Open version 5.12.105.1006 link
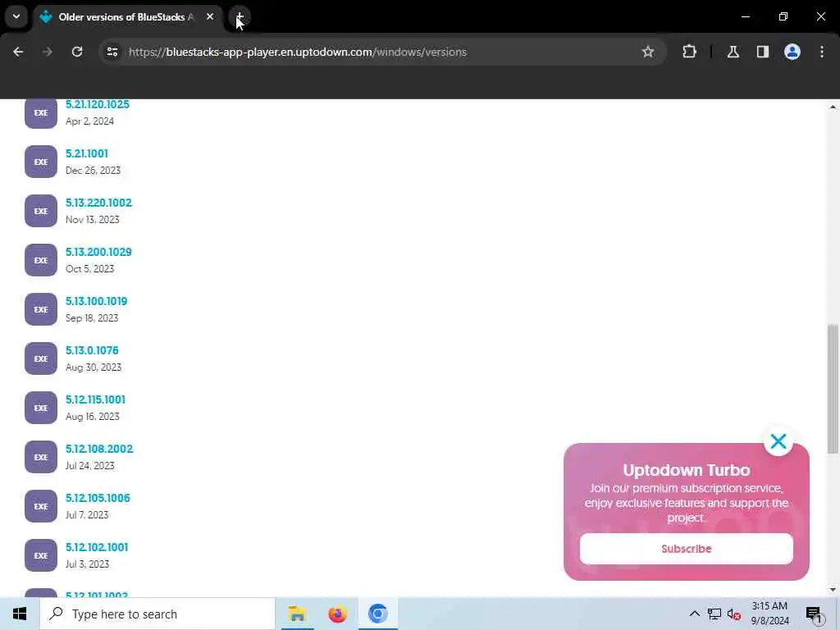Screen dimensions: 840x630 (x=98, y=499)
